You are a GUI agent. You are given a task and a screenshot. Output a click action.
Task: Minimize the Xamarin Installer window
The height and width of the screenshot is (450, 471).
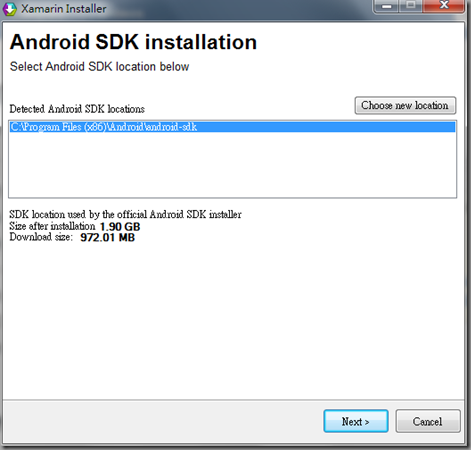[387, 6]
